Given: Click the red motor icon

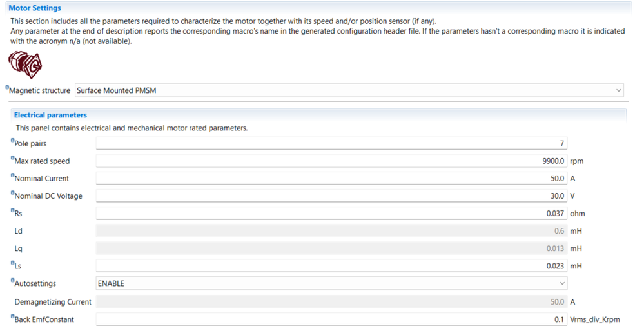Looking at the screenshot, I should (x=24, y=65).
